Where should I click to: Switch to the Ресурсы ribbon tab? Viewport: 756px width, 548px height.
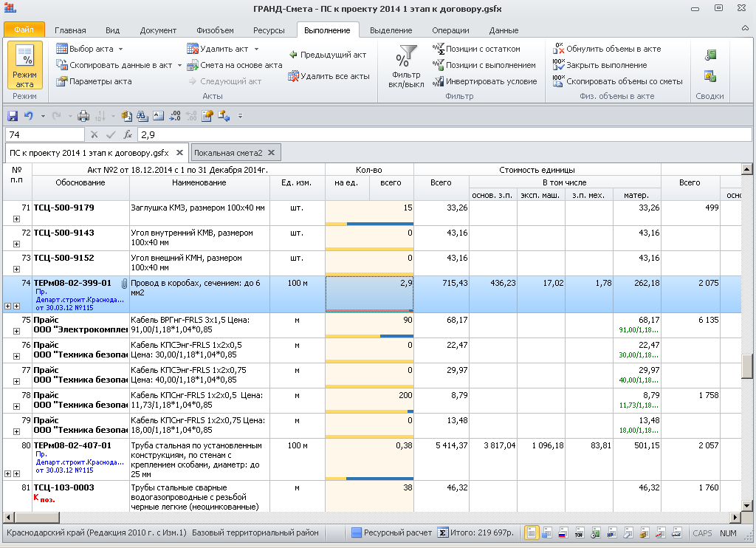tap(269, 30)
